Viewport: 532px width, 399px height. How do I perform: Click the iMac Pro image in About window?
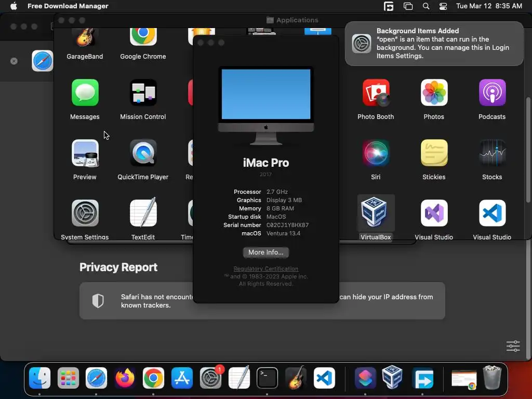[265, 105]
